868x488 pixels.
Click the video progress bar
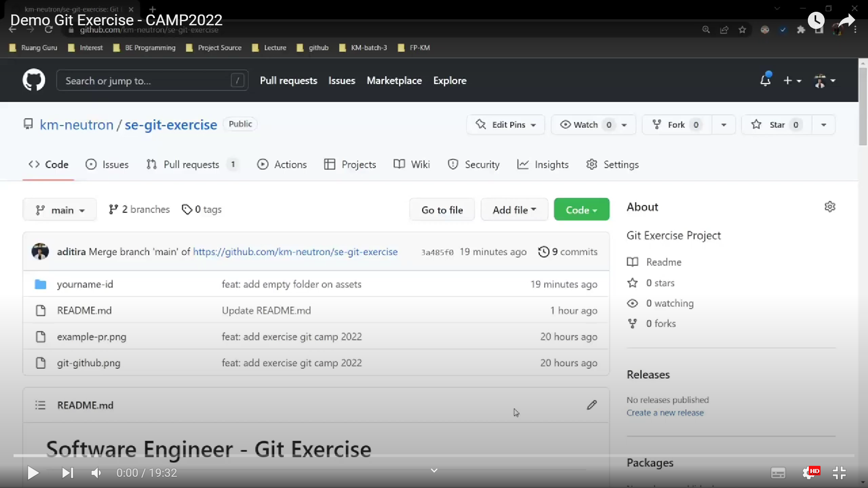[434, 455]
